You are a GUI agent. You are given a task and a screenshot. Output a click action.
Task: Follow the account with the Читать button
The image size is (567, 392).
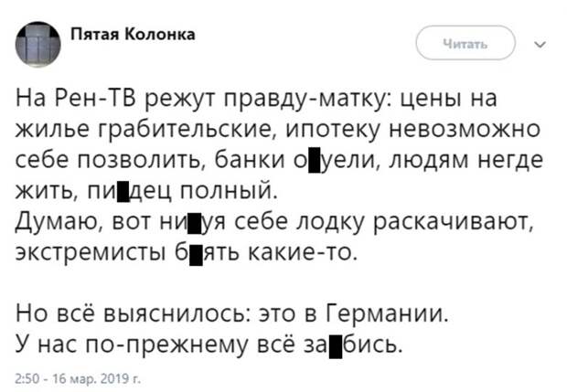pyautogui.click(x=465, y=43)
